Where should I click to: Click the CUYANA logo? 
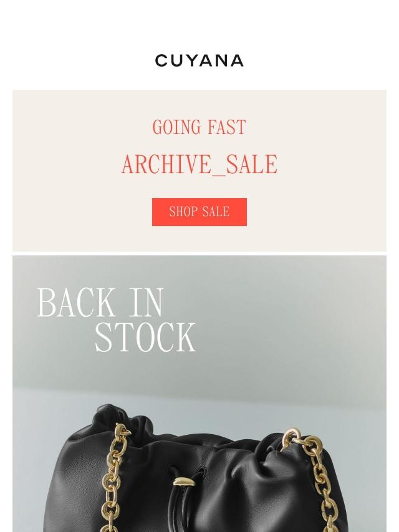pyautogui.click(x=199, y=60)
